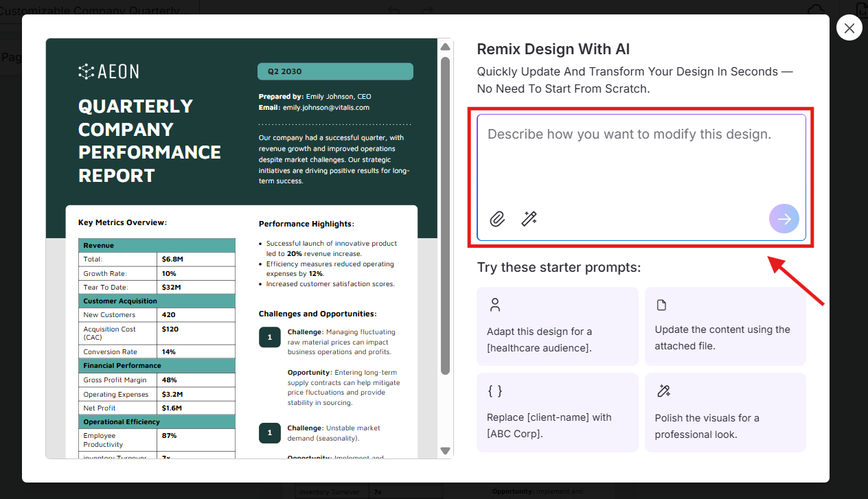The image size is (868, 499).
Task: Click the preview scrollbar up arrow
Action: (x=445, y=47)
